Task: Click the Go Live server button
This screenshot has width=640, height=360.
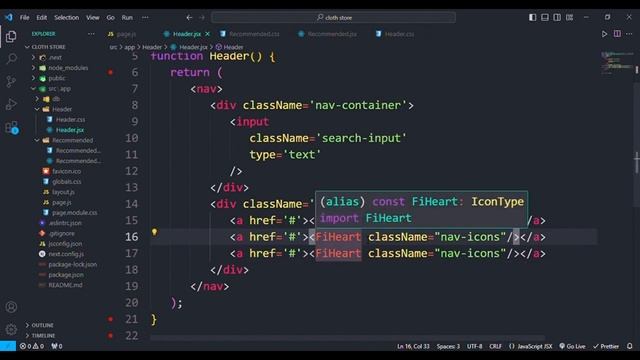Action: (572, 346)
